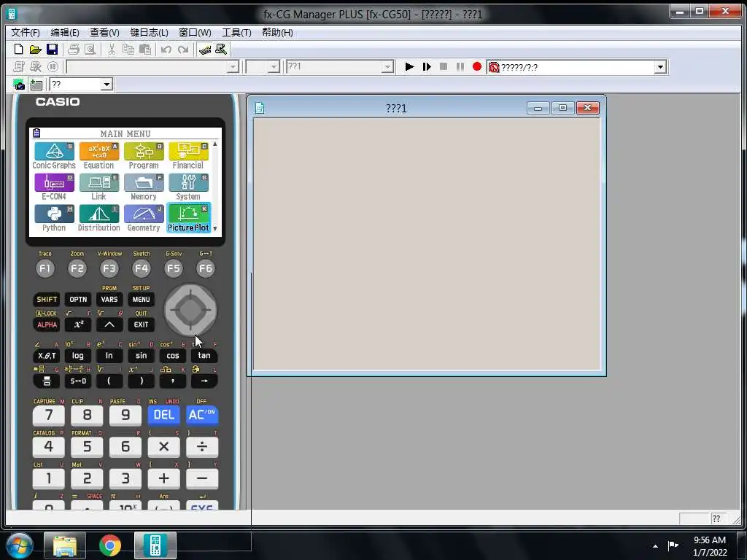Open File Explorer from the taskbar

point(65,545)
